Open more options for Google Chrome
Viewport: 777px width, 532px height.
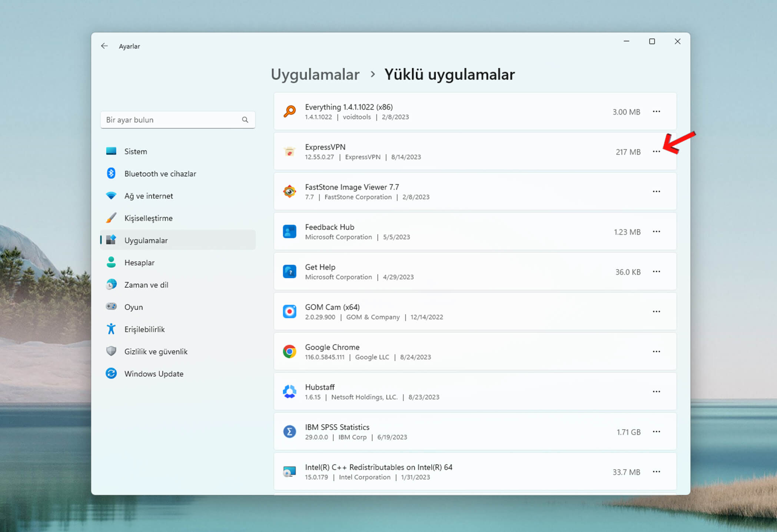point(656,352)
